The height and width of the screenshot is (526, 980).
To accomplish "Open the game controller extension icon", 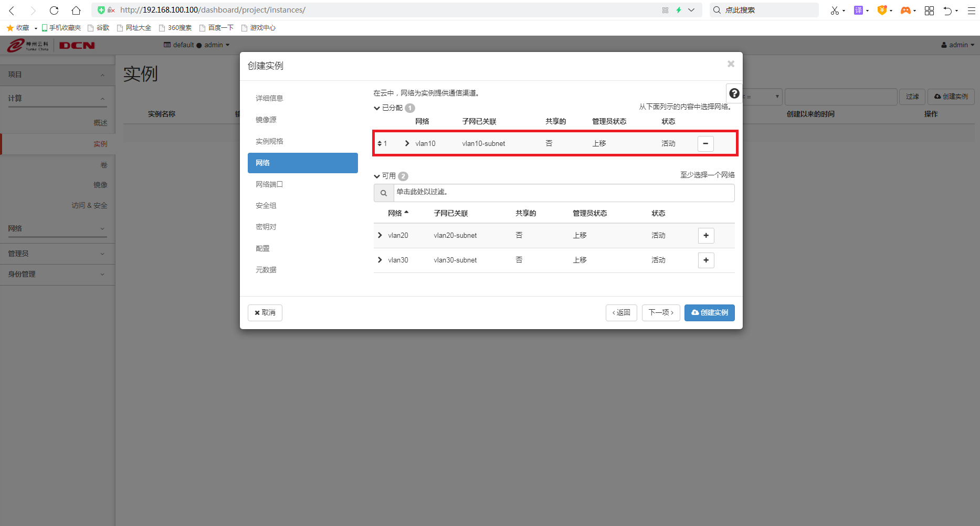I will tap(905, 10).
